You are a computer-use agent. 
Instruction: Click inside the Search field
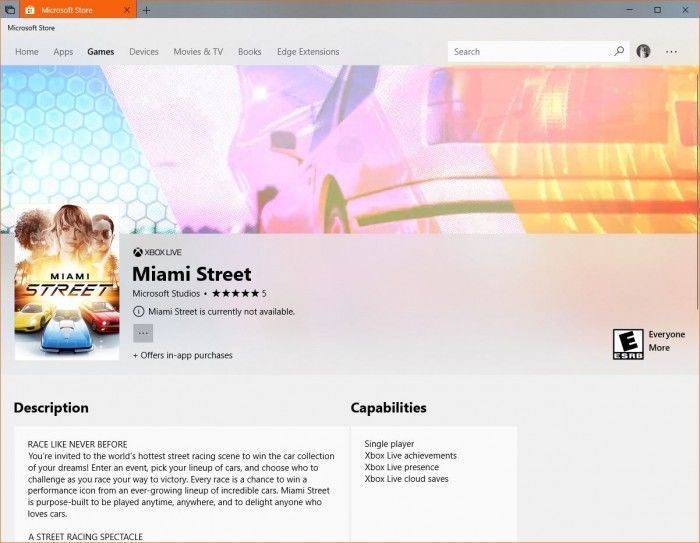tap(528, 52)
